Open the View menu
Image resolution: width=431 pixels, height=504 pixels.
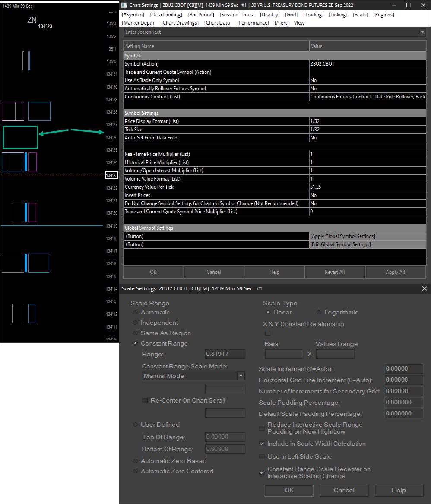(x=299, y=23)
